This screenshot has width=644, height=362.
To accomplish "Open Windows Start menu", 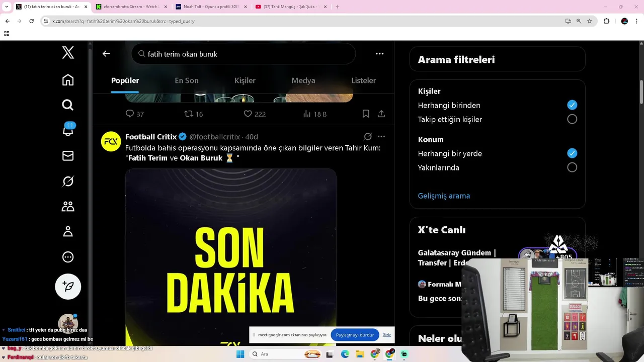I will click(x=240, y=354).
